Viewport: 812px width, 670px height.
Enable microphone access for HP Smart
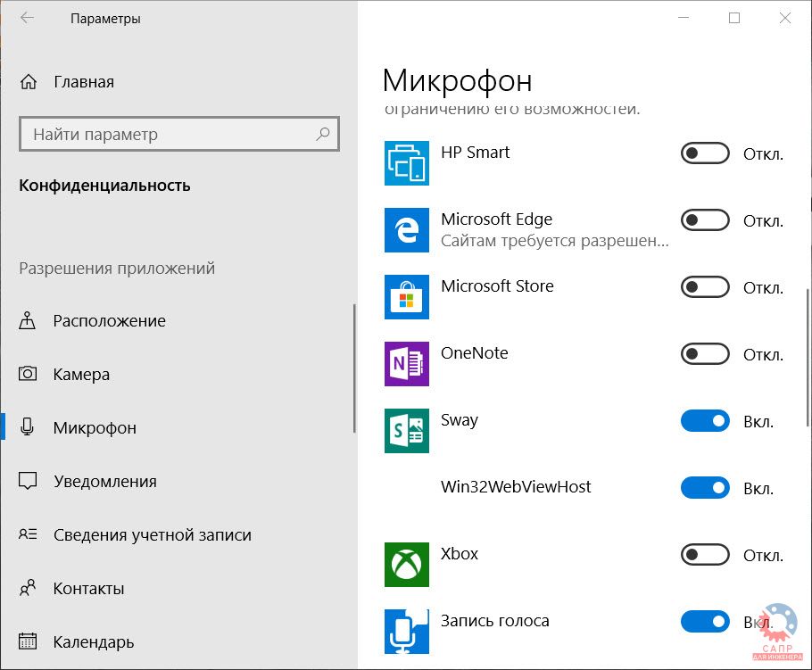click(x=705, y=153)
